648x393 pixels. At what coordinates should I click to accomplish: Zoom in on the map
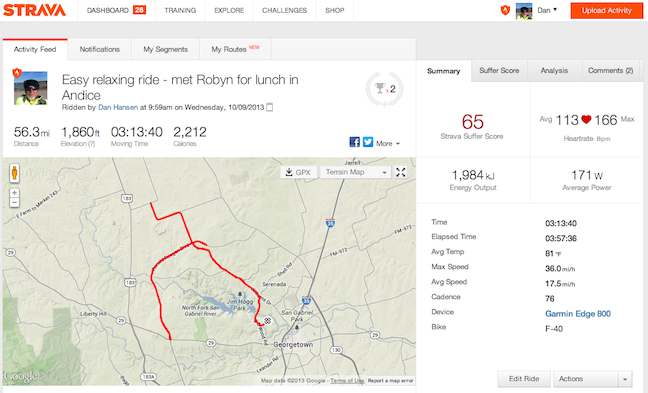(14, 193)
